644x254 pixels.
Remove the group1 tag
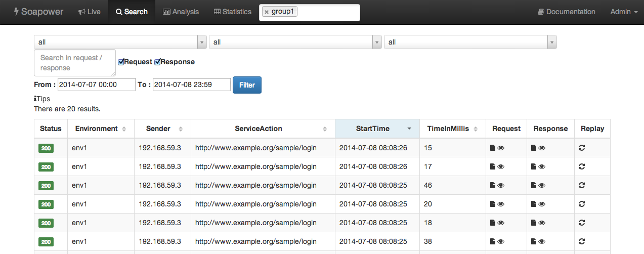tap(267, 12)
